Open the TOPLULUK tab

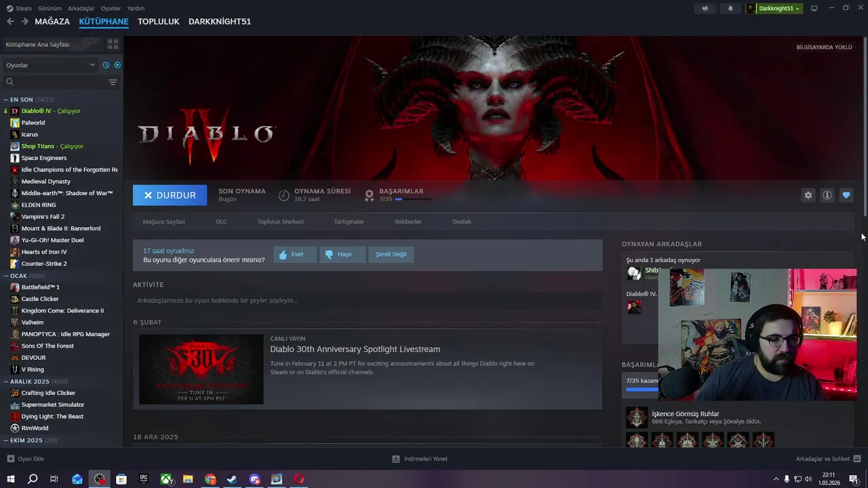click(159, 22)
